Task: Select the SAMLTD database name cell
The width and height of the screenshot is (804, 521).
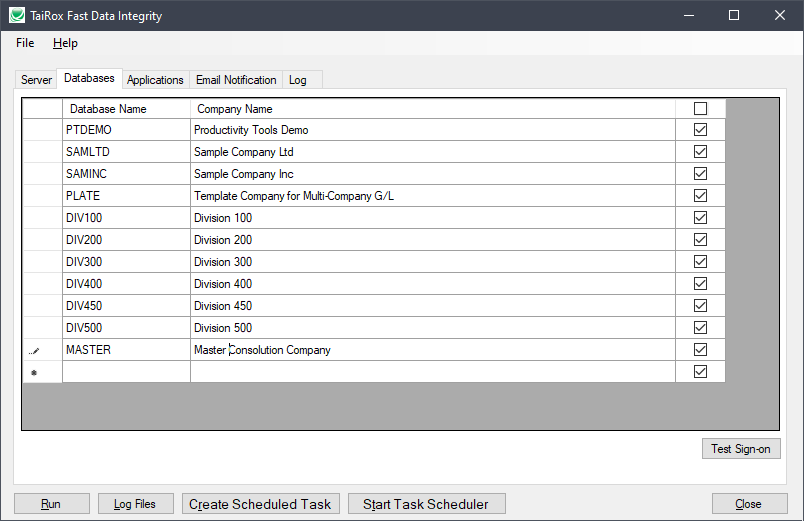Action: (x=126, y=152)
